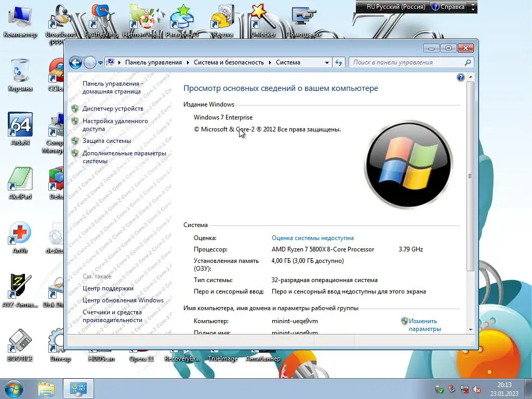Open Счетчики и средства производительности link
Viewport: 532px width, 399px height.
112,316
